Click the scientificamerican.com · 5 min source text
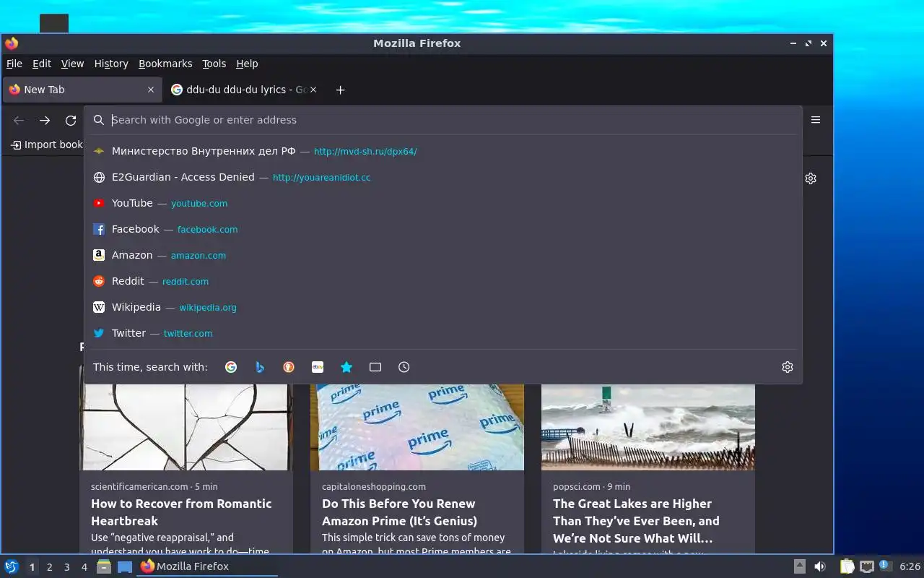Viewport: 924px width, 578px height. click(x=154, y=486)
